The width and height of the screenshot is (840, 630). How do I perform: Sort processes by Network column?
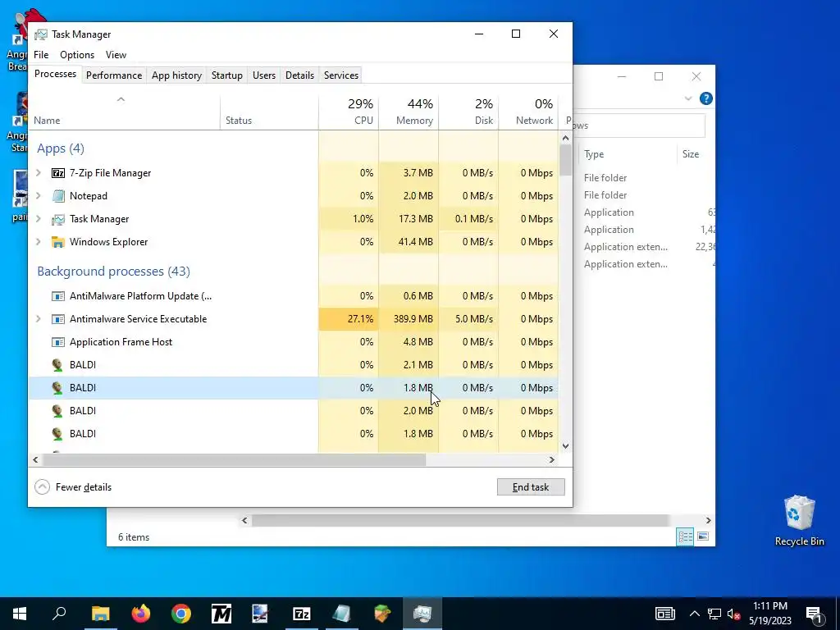(x=529, y=112)
